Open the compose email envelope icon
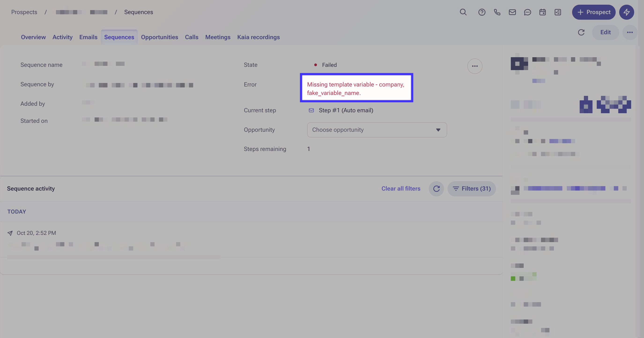644x338 pixels. point(512,12)
